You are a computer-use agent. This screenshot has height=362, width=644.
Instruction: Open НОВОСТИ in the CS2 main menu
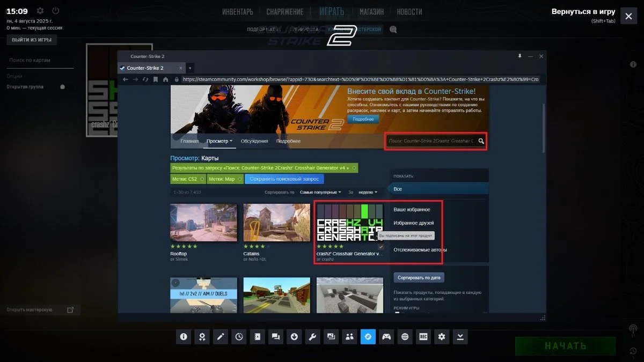[x=409, y=12]
